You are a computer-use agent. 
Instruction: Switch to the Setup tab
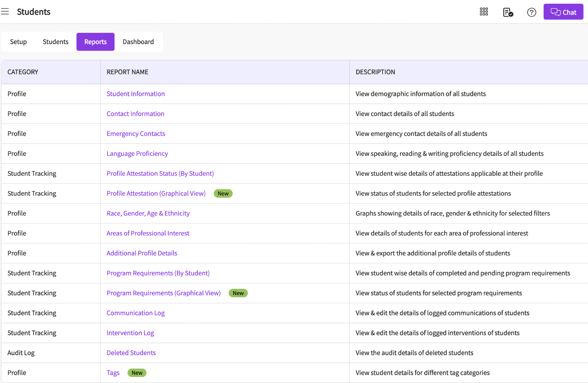(x=18, y=42)
